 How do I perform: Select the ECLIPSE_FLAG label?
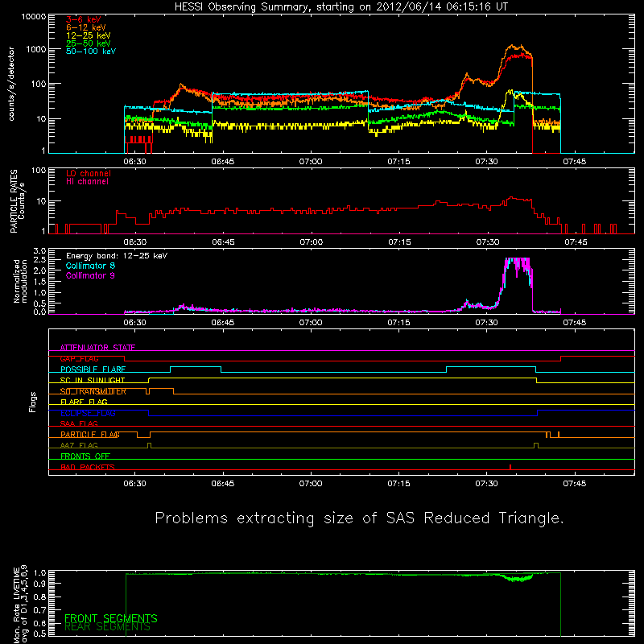88,413
